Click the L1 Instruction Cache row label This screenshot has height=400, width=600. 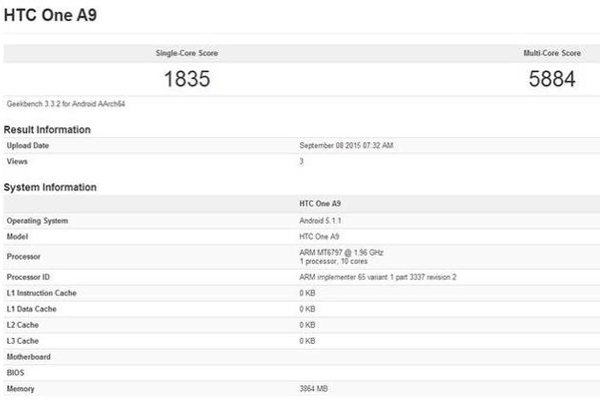41,292
